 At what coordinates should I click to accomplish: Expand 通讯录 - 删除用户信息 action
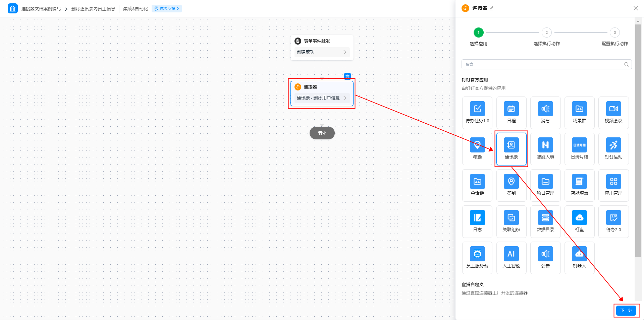(x=322, y=98)
